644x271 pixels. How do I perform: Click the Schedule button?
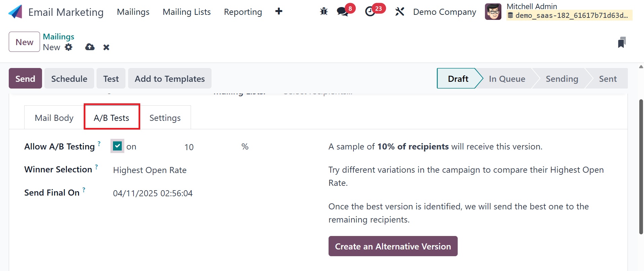coord(69,79)
